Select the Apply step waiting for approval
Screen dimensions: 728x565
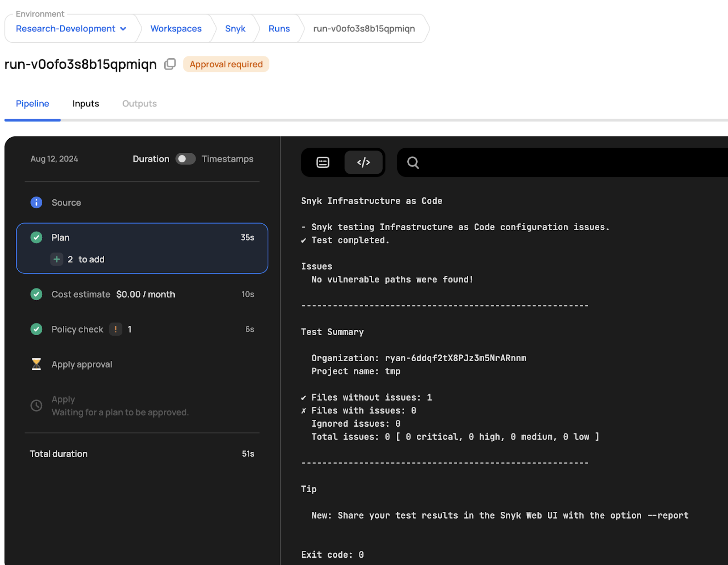tap(142, 405)
